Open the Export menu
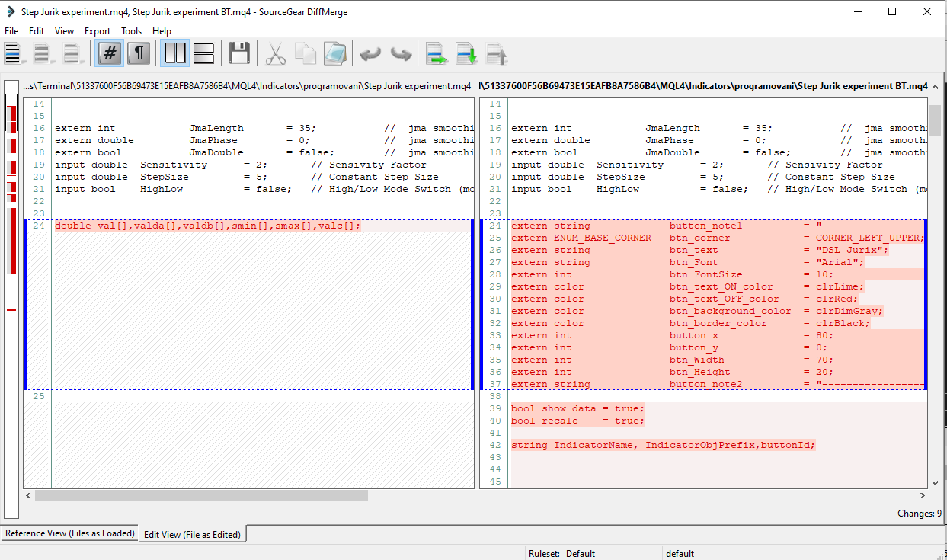The width and height of the screenshot is (947, 560). [x=98, y=31]
